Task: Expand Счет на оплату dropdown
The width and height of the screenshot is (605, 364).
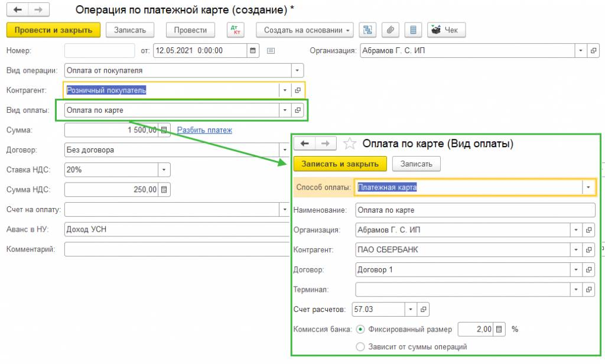Action: point(285,210)
